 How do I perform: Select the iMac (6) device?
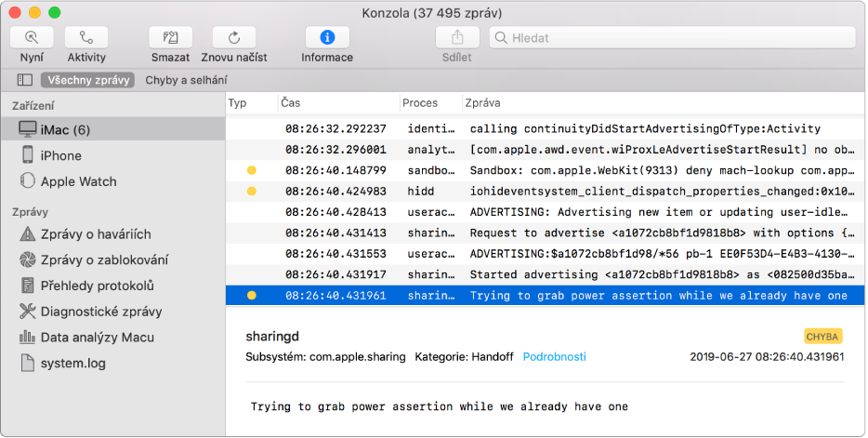click(113, 129)
